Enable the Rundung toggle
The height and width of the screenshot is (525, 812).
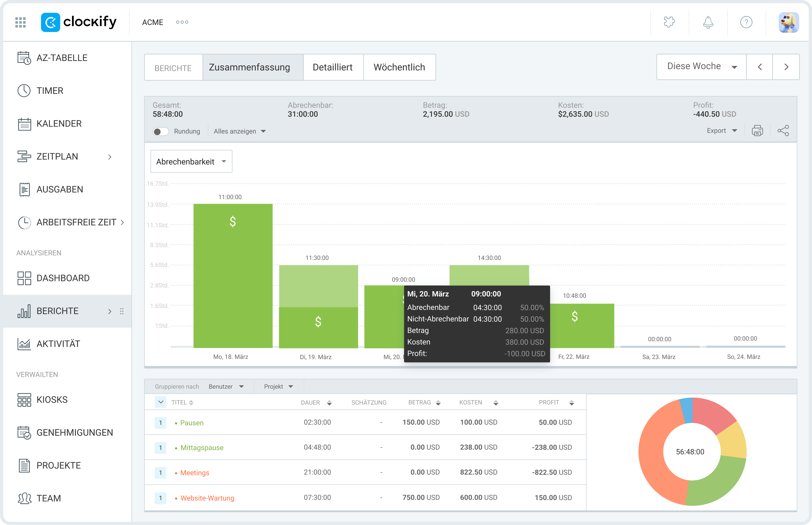click(x=160, y=131)
